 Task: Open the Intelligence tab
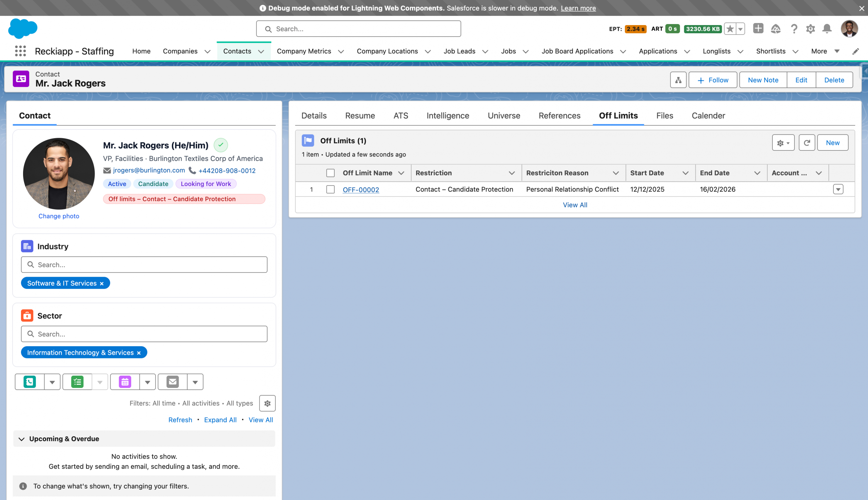point(448,116)
